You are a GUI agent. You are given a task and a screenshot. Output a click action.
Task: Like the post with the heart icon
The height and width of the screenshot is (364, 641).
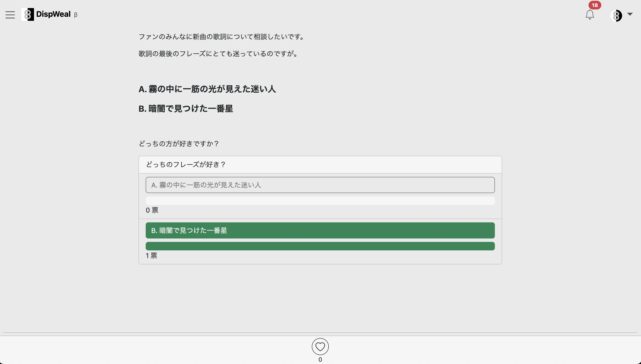tap(320, 347)
